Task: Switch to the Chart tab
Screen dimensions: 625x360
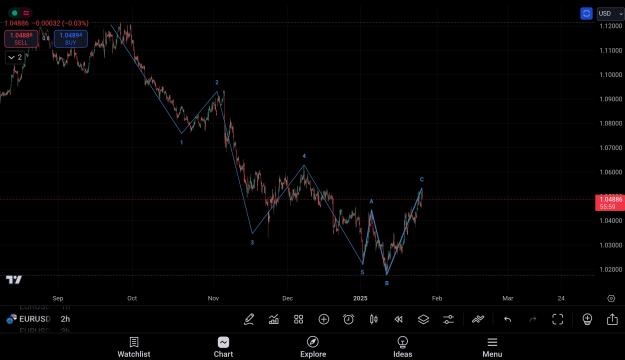Action: (223, 347)
